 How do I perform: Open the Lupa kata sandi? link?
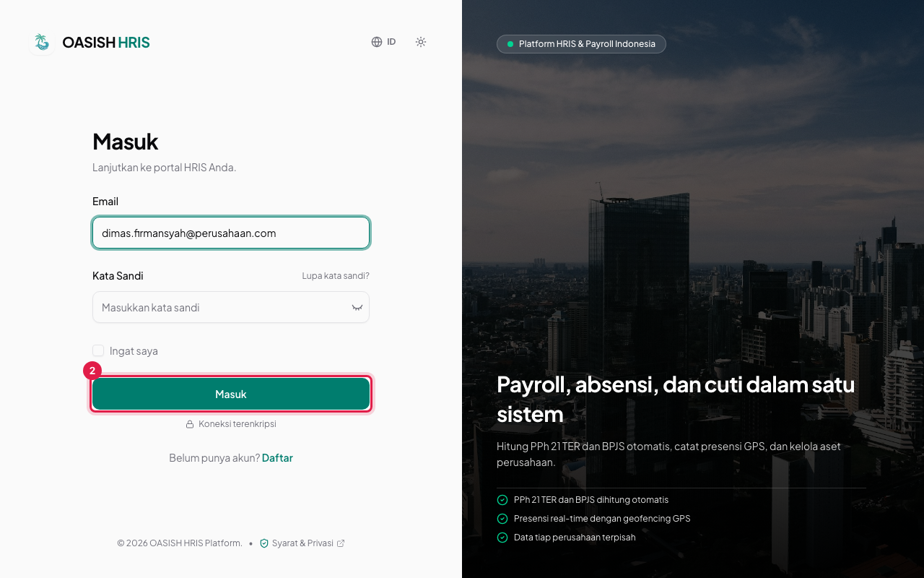[x=336, y=276]
